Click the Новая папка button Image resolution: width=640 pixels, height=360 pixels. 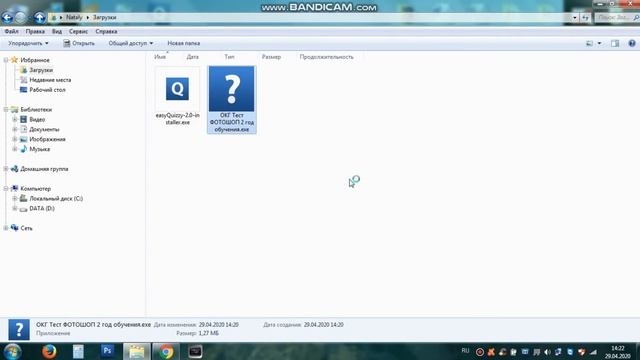tap(184, 43)
